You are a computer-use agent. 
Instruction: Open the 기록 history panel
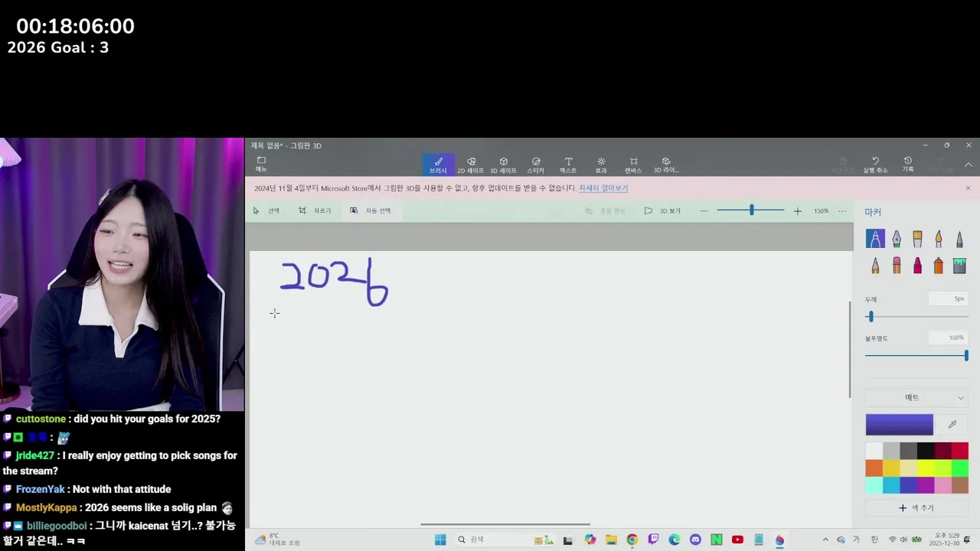coord(907,165)
